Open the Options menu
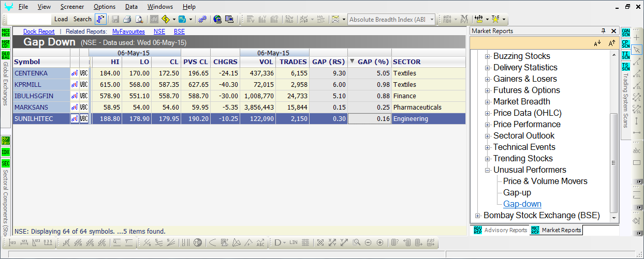Screen dimensions: 644x259 pyautogui.click(x=105, y=7)
